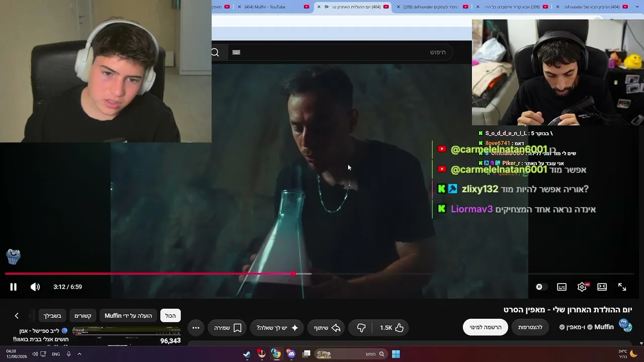Open the on-screen keyboard icon in search

pos(236,52)
